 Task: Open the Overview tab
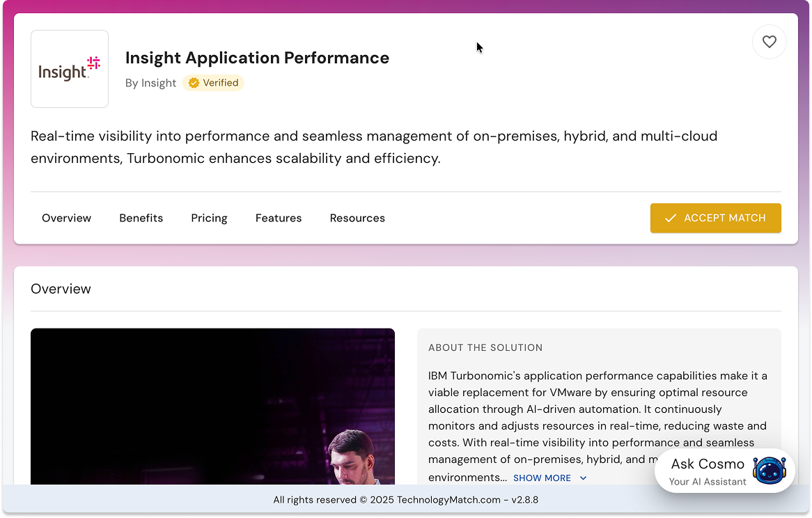click(66, 218)
